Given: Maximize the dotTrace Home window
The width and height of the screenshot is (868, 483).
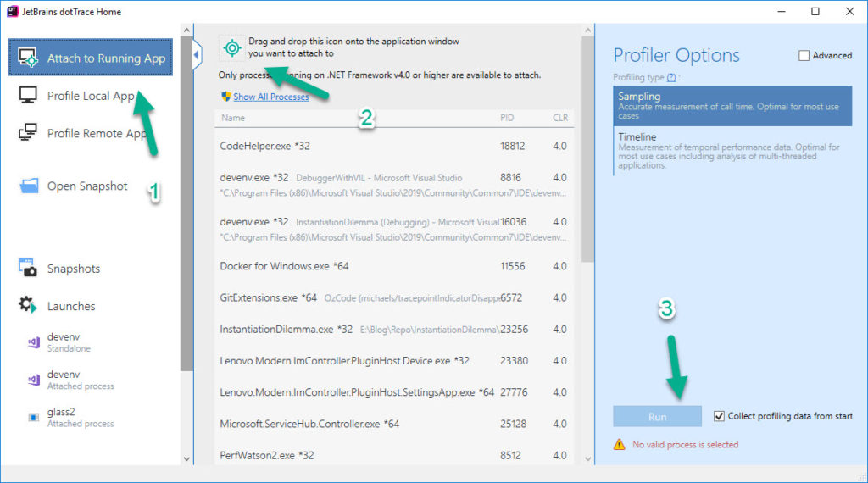Looking at the screenshot, I should [x=815, y=11].
